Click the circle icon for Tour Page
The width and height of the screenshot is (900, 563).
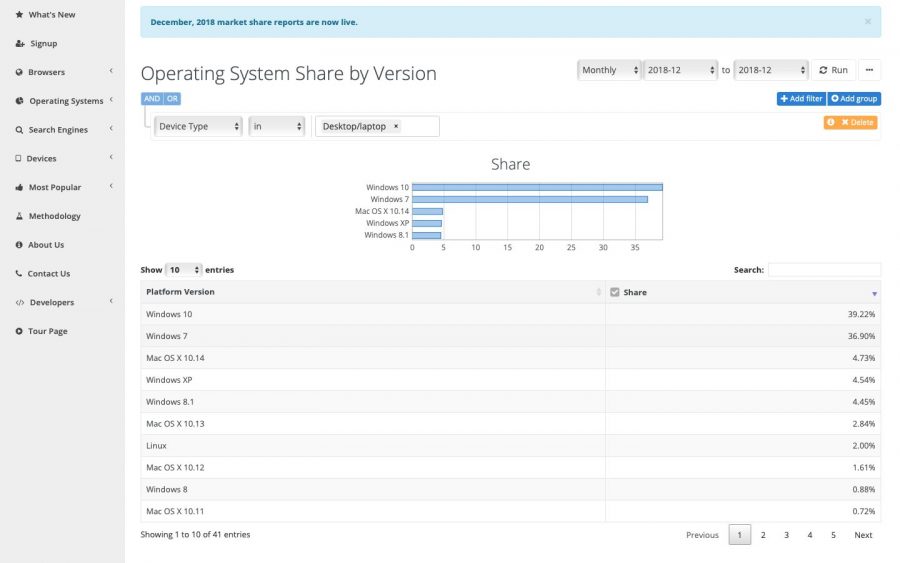pos(19,331)
